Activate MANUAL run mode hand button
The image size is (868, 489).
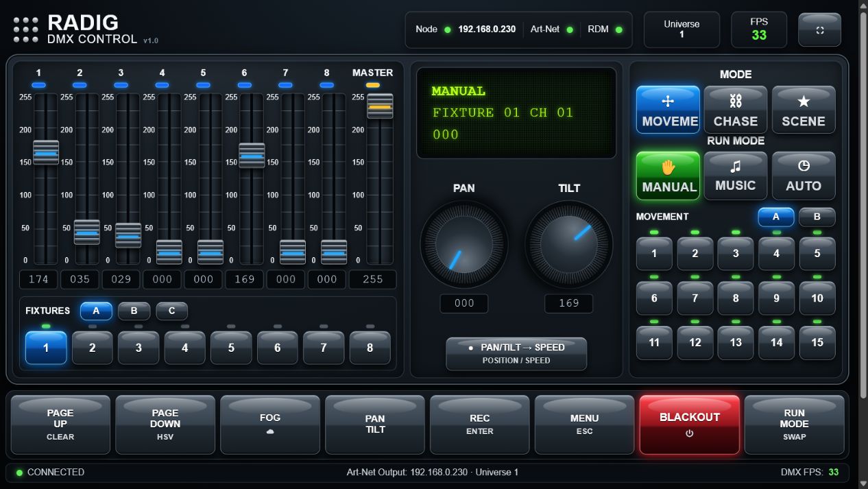coord(668,176)
